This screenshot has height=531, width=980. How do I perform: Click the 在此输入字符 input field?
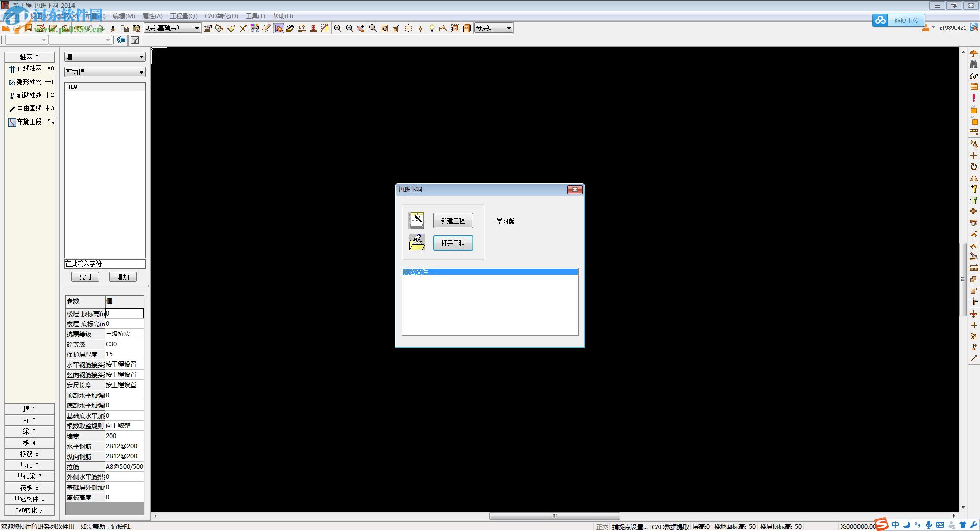105,264
